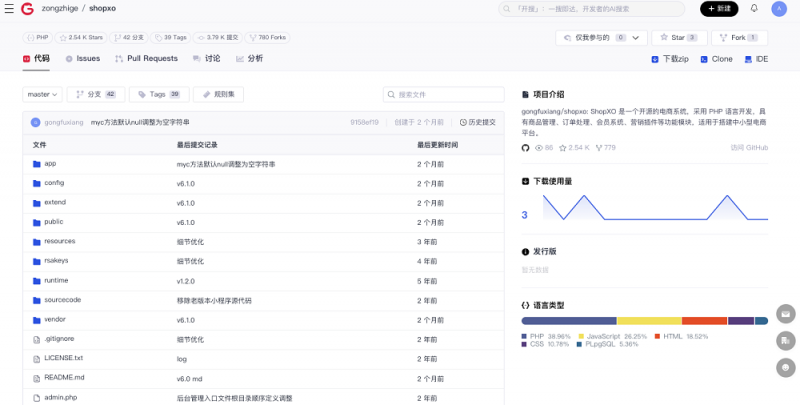Open the extend folder icon

pos(36,203)
